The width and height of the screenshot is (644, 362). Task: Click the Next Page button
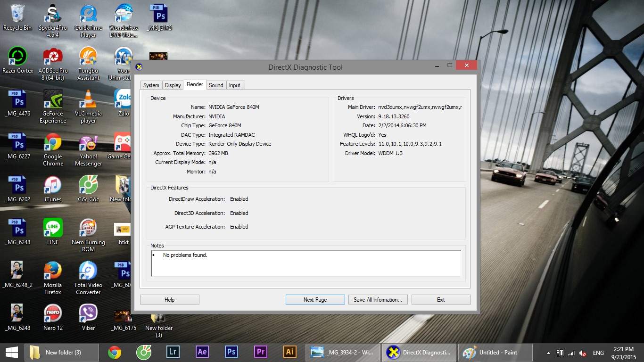point(315,300)
